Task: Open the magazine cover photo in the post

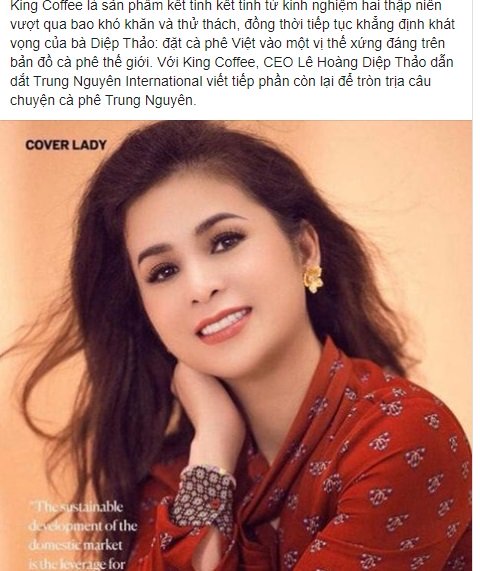Action: click(x=236, y=345)
